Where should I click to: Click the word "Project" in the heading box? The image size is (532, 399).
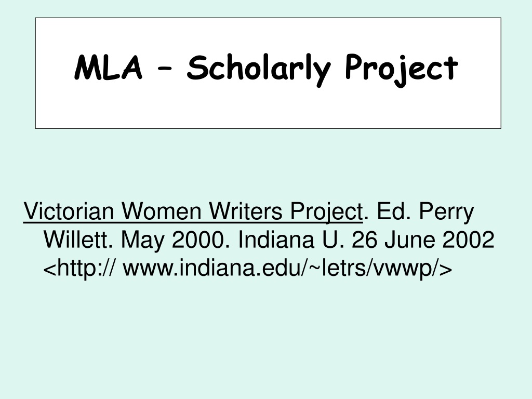click(402, 70)
